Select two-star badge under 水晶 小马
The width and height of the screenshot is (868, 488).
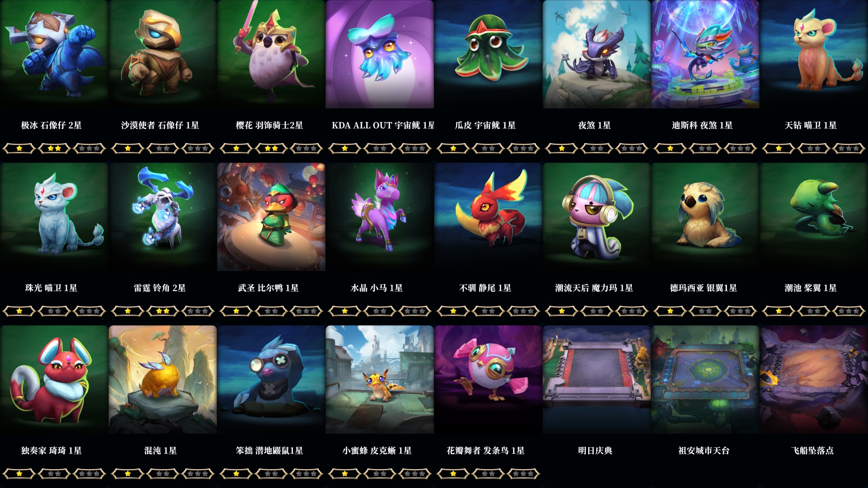[x=380, y=311]
